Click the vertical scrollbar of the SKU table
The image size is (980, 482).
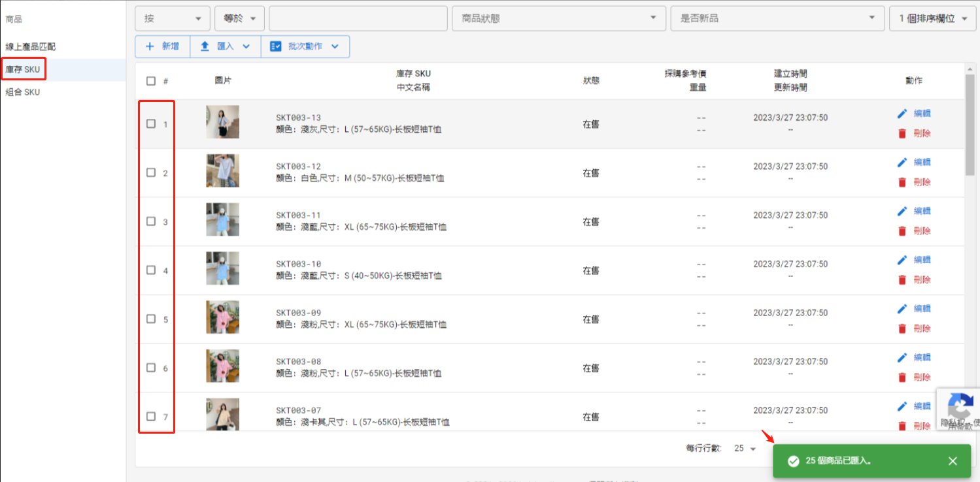click(970, 124)
